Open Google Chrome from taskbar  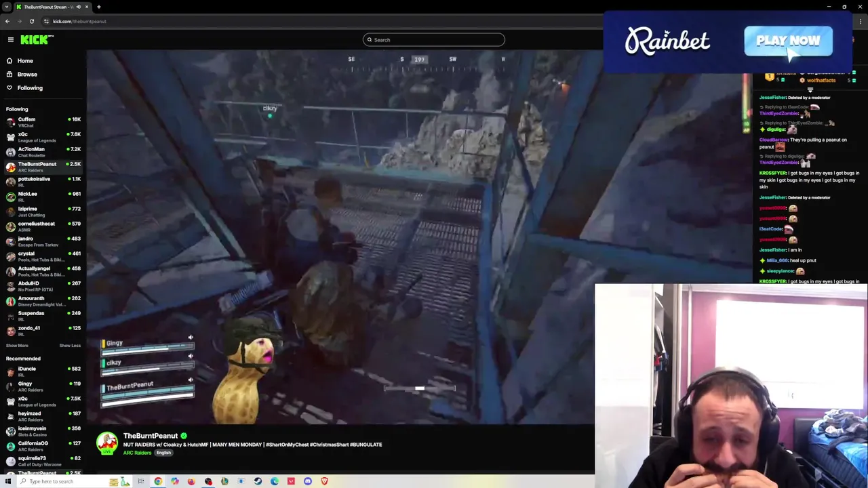point(158,481)
